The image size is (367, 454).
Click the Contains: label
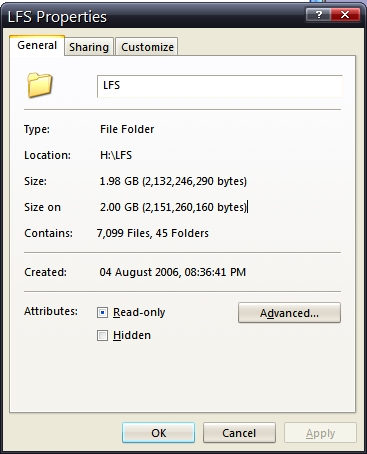click(x=48, y=233)
